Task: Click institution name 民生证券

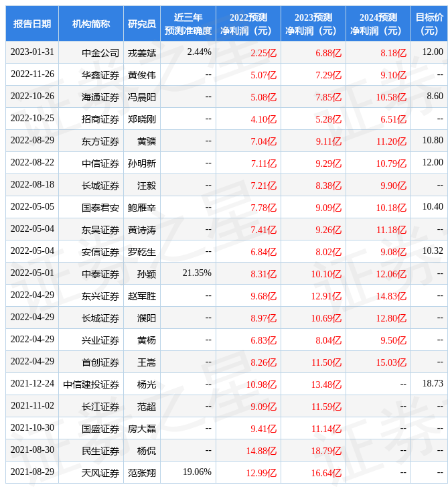Action: pyautogui.click(x=100, y=451)
